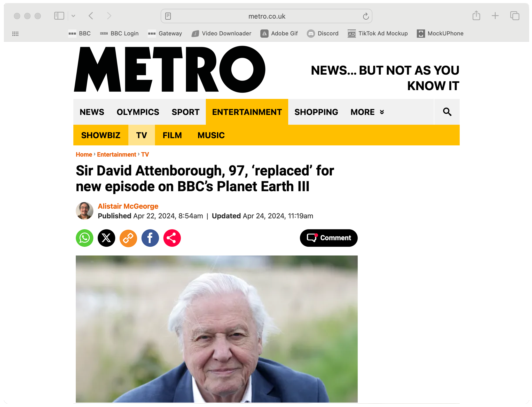Switch to the FILM subsection tab
The width and height of the screenshot is (532, 407).
[x=172, y=135]
